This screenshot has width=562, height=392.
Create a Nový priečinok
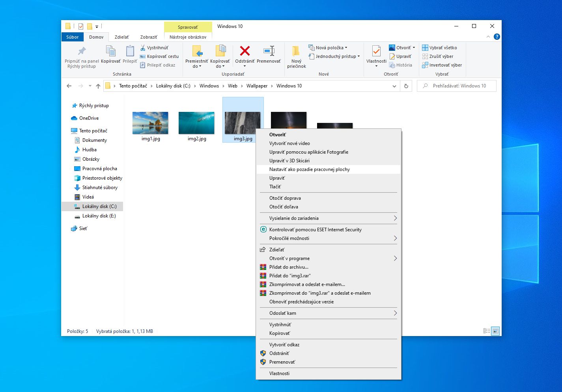pos(297,56)
